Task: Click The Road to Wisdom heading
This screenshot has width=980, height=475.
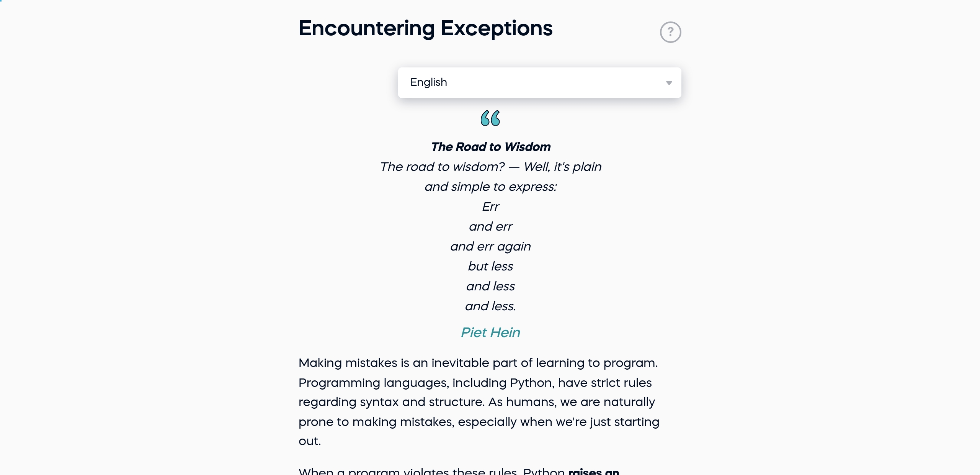Action: coord(491,146)
